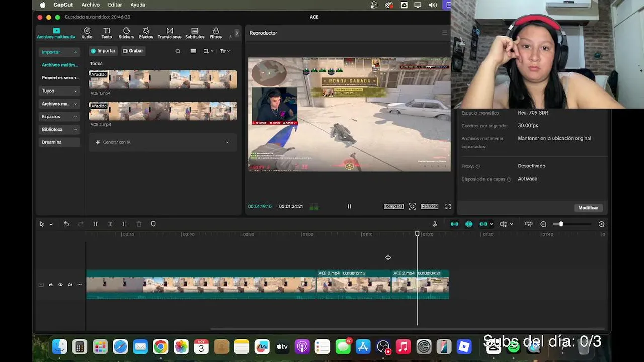The height and width of the screenshot is (362, 644).
Task: Open main track more options
Action: pos(79,285)
